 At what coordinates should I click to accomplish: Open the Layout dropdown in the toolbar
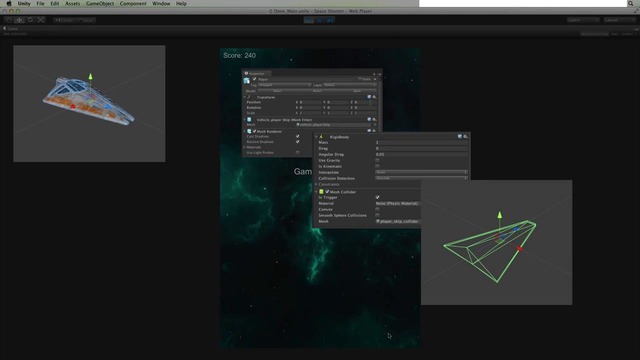pyautogui.click(x=620, y=20)
